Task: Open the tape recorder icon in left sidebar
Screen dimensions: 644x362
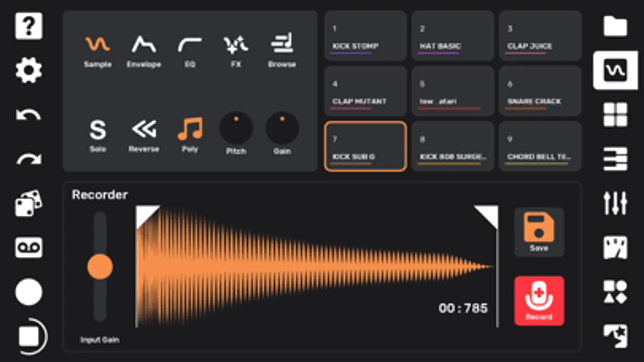Action: [x=29, y=247]
